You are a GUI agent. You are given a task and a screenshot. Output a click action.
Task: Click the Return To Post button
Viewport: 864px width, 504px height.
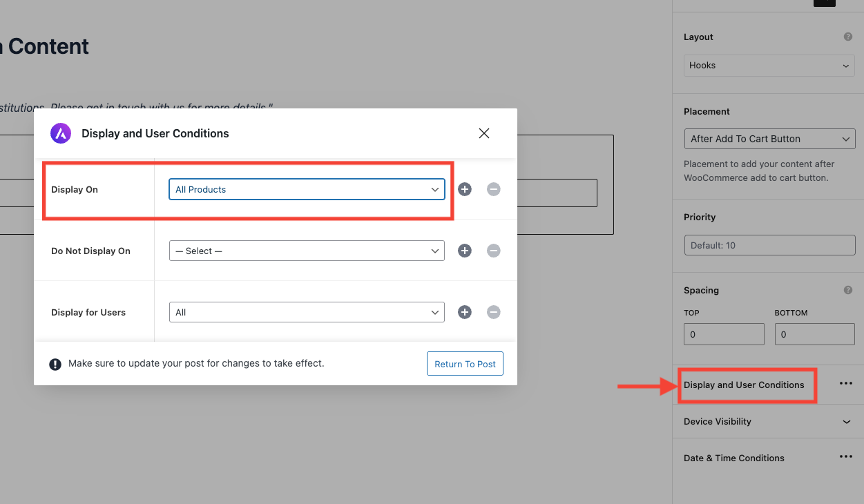pyautogui.click(x=465, y=364)
